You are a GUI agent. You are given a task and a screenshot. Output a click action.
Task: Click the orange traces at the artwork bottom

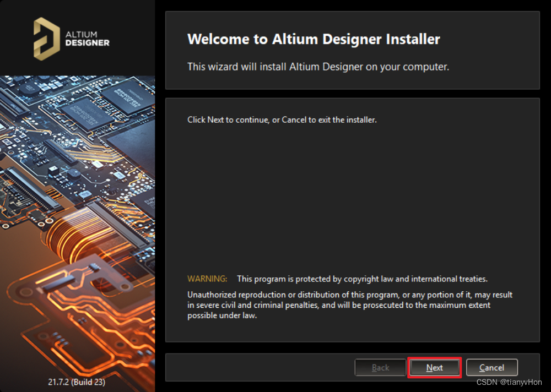click(83, 330)
